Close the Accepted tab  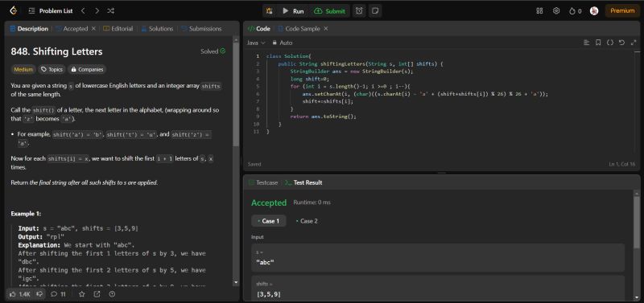click(x=93, y=29)
